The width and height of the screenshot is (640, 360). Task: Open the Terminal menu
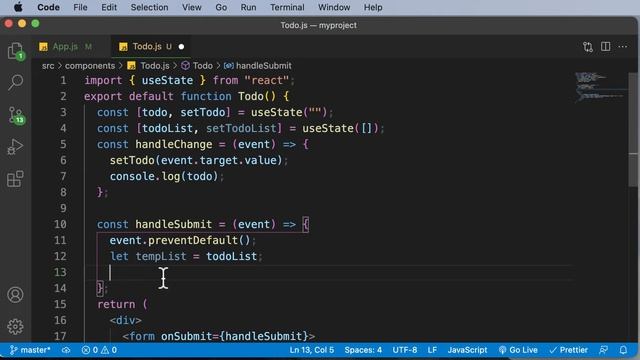(287, 7)
